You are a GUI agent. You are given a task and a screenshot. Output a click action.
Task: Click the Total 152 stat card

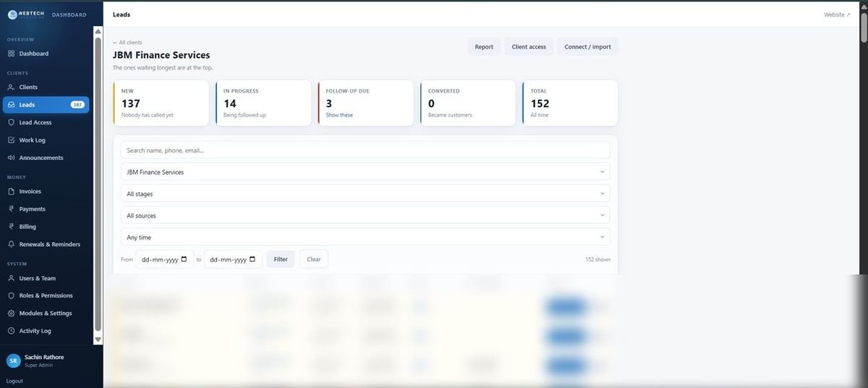[x=570, y=103]
